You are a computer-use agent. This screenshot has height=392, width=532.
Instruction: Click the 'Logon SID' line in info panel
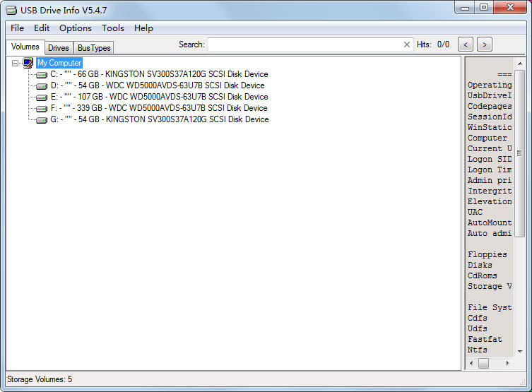[x=489, y=159]
